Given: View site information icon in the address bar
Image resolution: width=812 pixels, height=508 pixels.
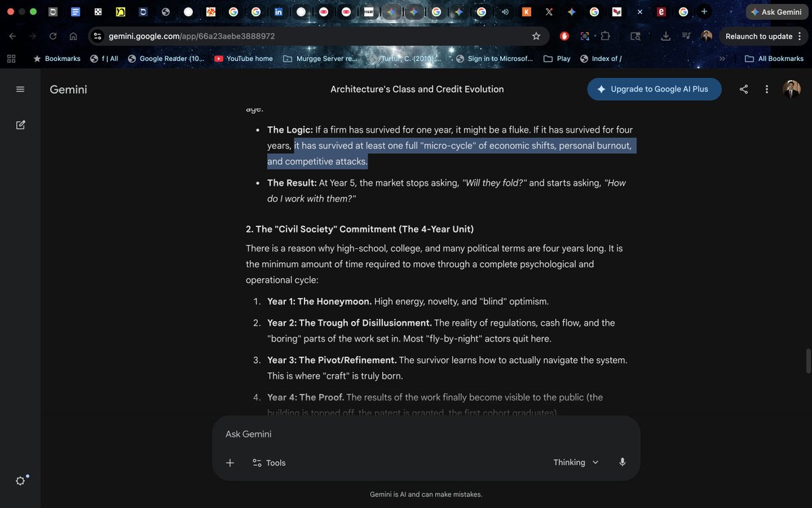Looking at the screenshot, I should (97, 36).
